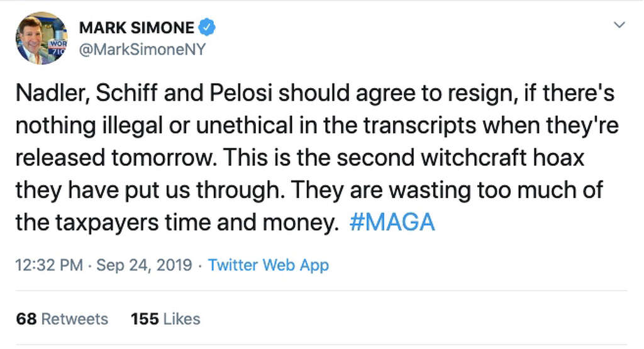View the 68 Retweets list
Screen dimensions: 644x349
point(62,319)
